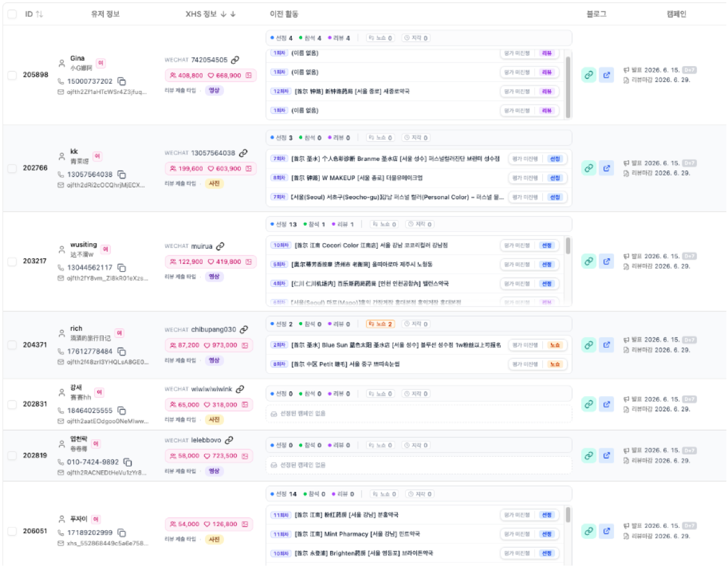728x566 pixels.
Task: Click the follower stats 199,600 / 603,900
Action: tap(211, 169)
